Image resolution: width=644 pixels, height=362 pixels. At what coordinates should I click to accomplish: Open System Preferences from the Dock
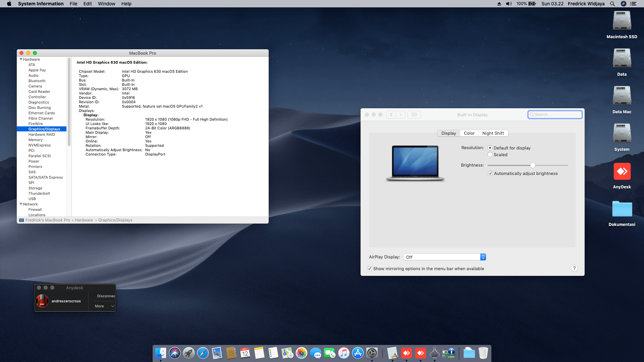tap(372, 353)
